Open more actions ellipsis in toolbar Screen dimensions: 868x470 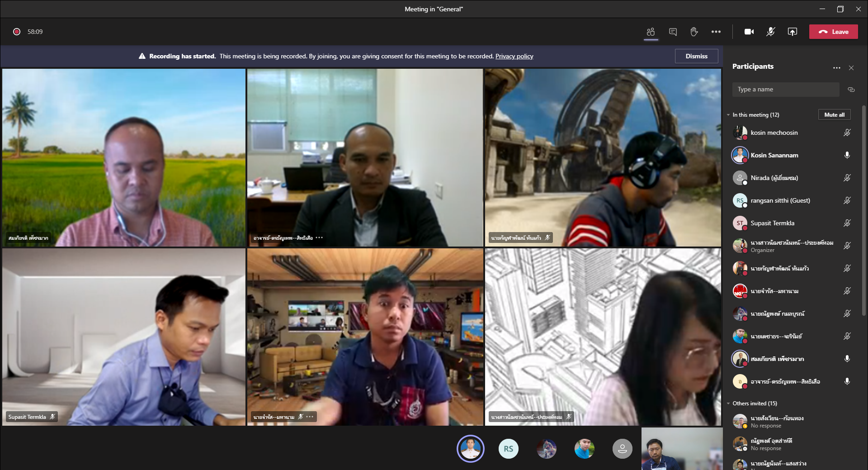(716, 32)
